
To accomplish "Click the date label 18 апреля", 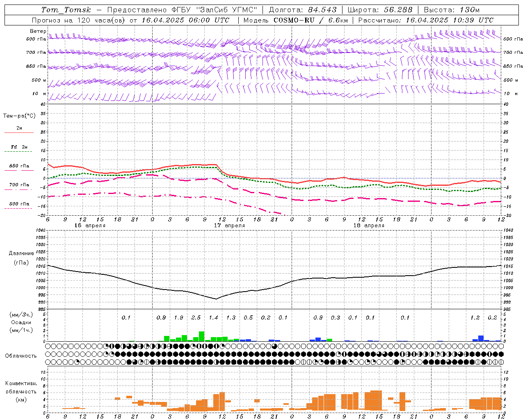I will click(369, 226).
